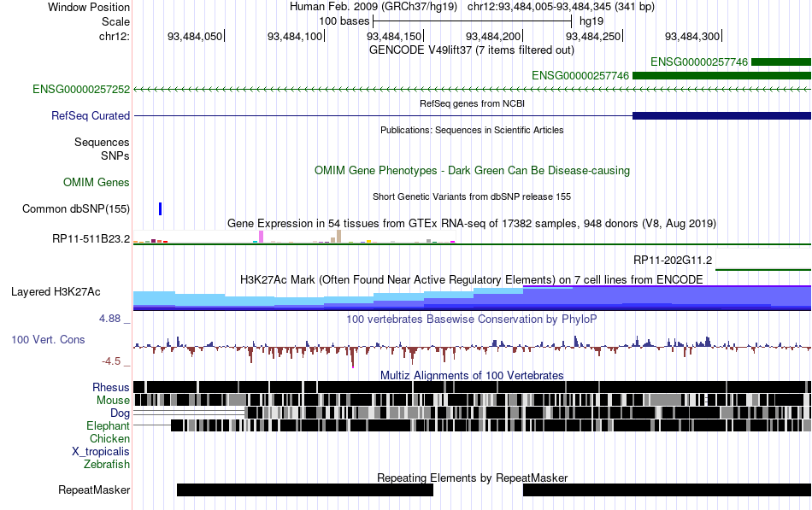Open the GENCODE V49lift37 track title
The width and height of the screenshot is (812, 510).
[471, 50]
